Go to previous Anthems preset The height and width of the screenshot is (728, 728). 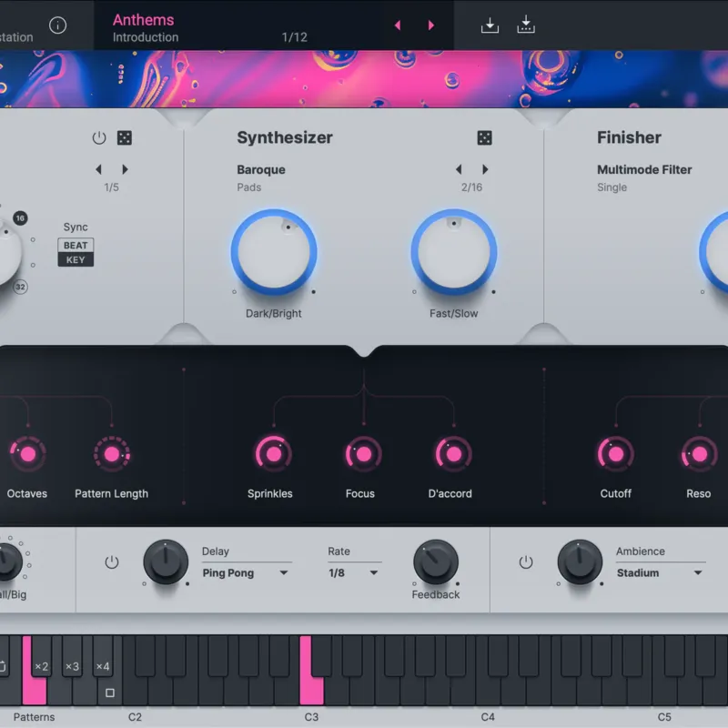(x=398, y=25)
